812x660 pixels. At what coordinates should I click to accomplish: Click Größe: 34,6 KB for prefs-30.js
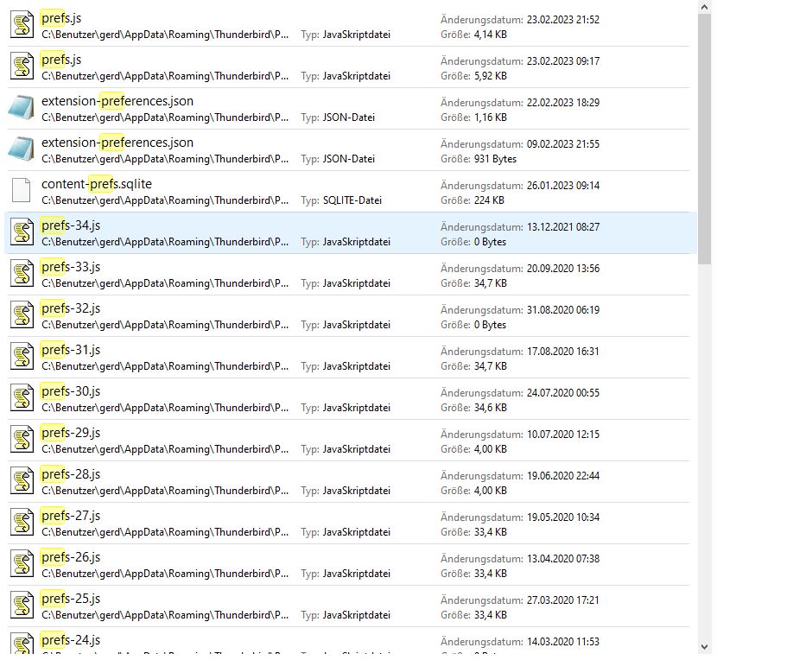(x=474, y=408)
